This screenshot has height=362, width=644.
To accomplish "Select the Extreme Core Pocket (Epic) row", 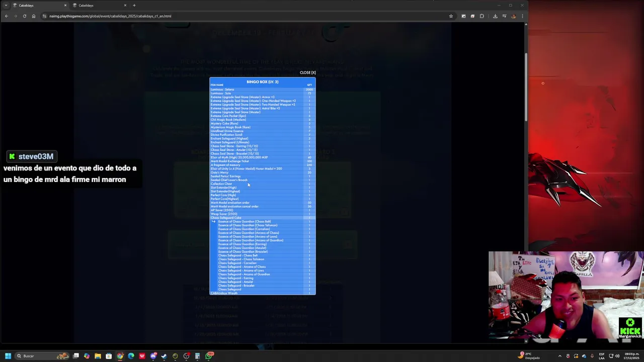I will point(262,116).
